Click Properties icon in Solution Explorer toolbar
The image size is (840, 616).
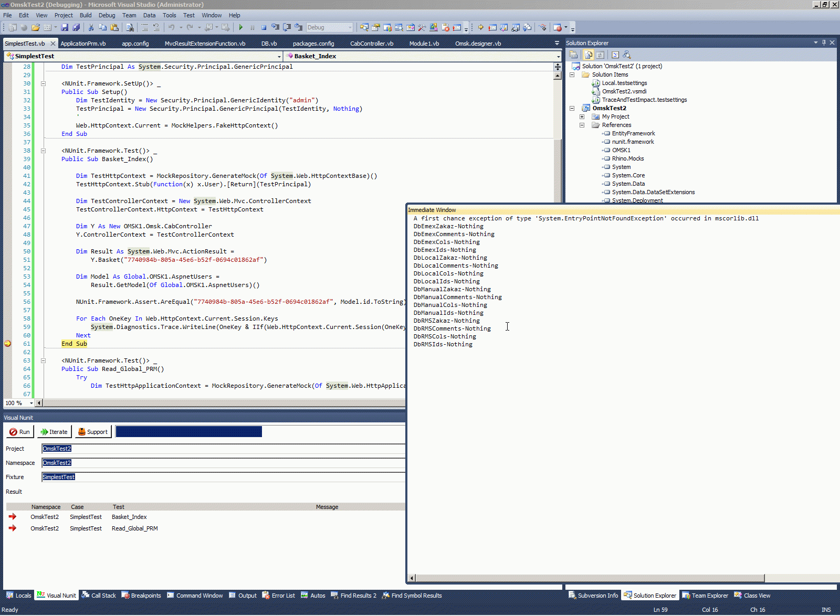coord(574,55)
